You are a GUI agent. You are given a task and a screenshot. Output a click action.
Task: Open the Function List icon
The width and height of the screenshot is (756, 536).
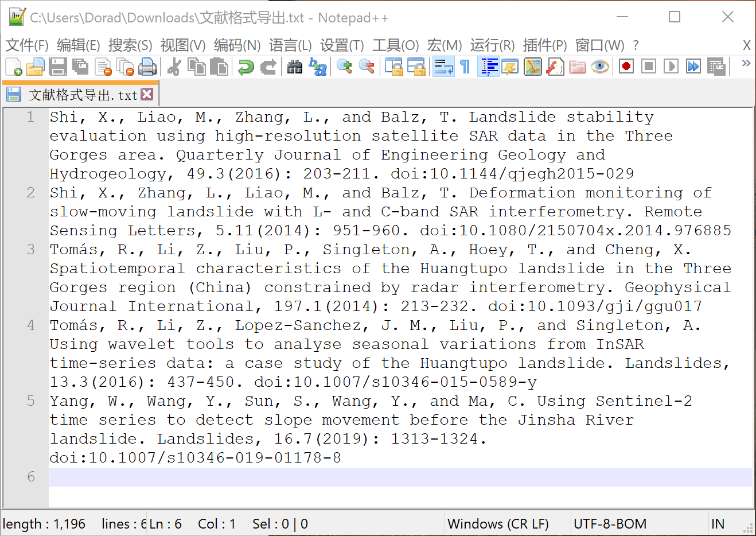coord(555,67)
